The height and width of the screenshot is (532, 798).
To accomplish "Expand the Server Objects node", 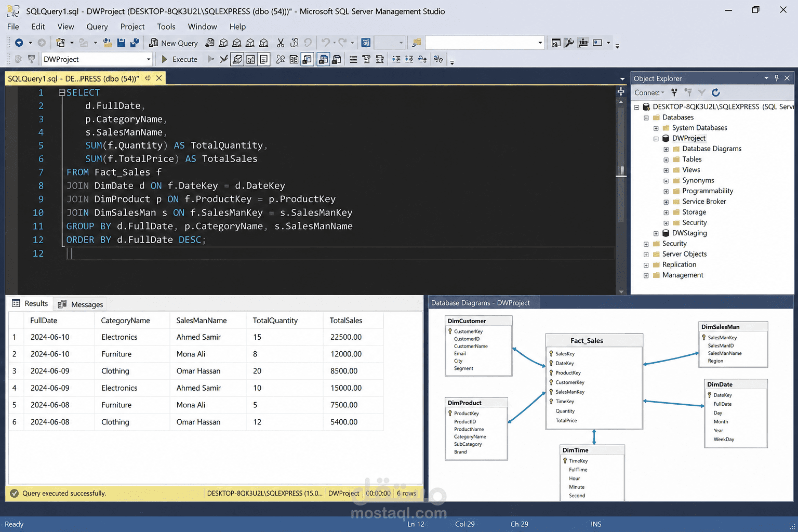I will (x=646, y=255).
